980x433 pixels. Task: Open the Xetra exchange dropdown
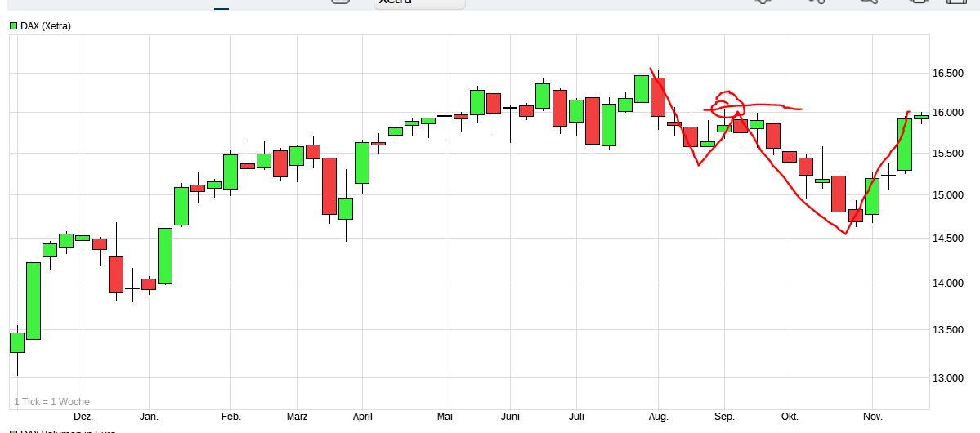click(419, 2)
